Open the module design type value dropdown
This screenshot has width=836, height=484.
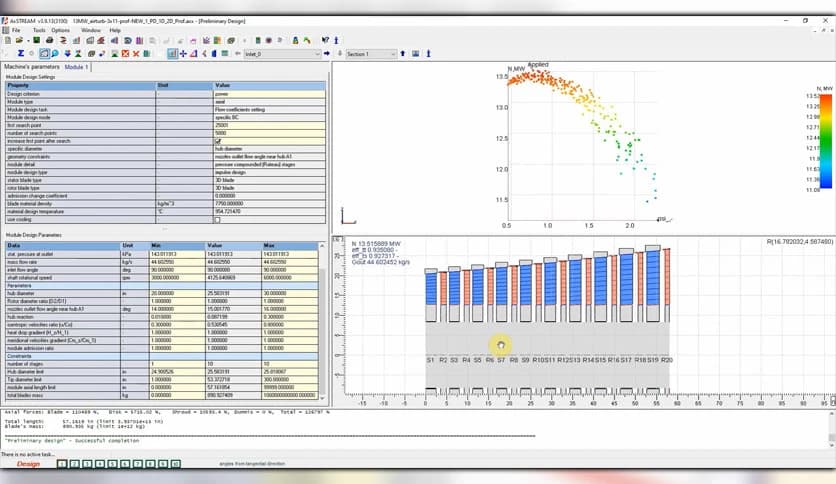(x=269, y=173)
